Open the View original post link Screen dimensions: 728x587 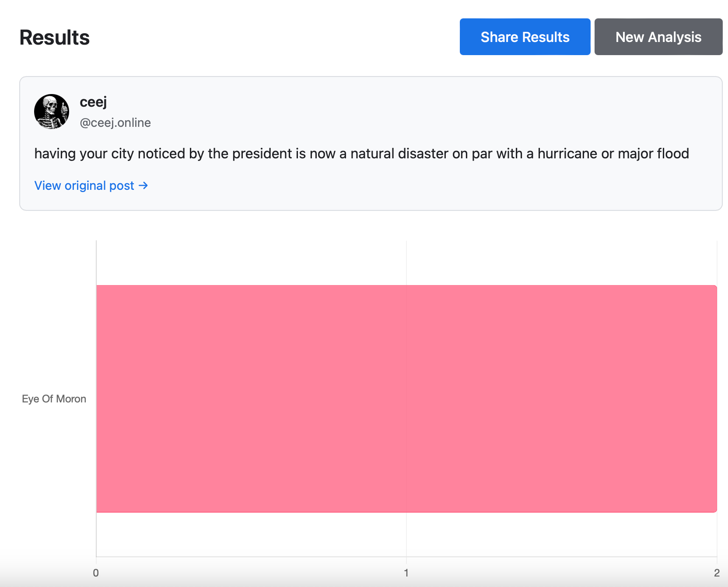84,185
